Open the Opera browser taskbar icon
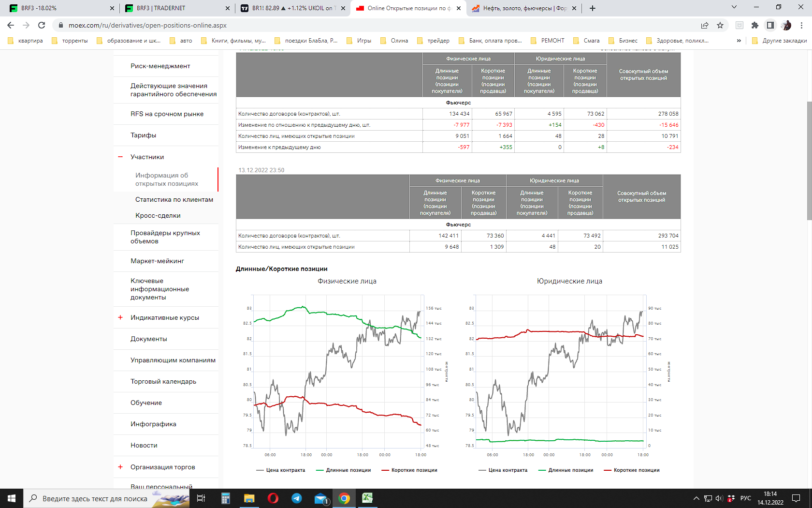 click(x=273, y=498)
